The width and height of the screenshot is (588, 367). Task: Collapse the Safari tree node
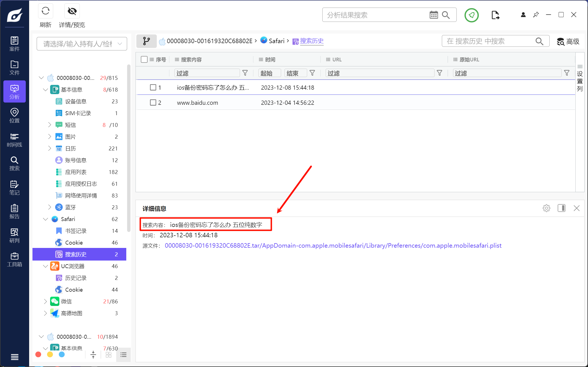(x=45, y=219)
